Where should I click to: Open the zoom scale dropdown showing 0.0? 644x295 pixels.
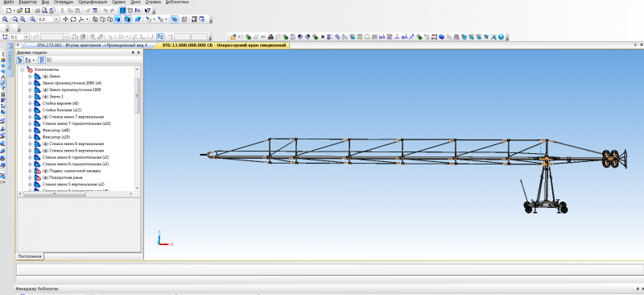[x=56, y=19]
